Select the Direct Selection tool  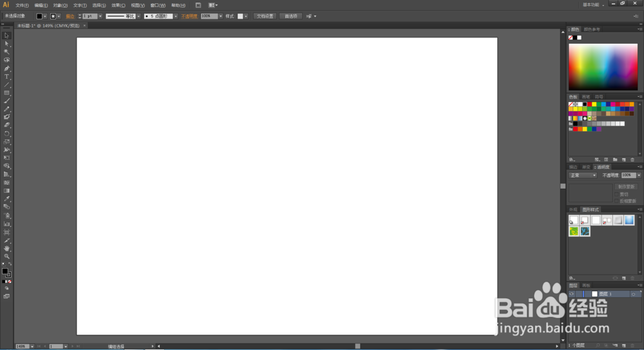[x=6, y=44]
